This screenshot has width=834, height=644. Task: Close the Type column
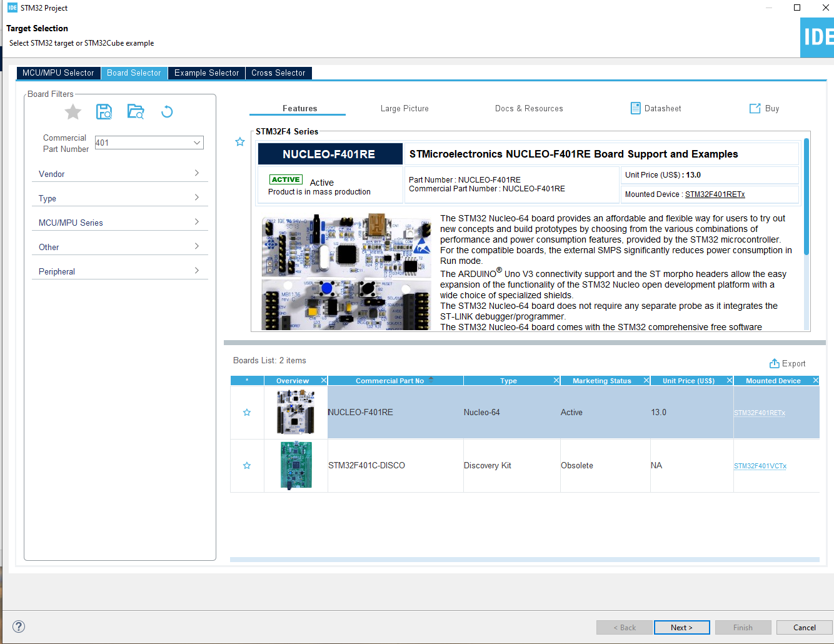(556, 380)
